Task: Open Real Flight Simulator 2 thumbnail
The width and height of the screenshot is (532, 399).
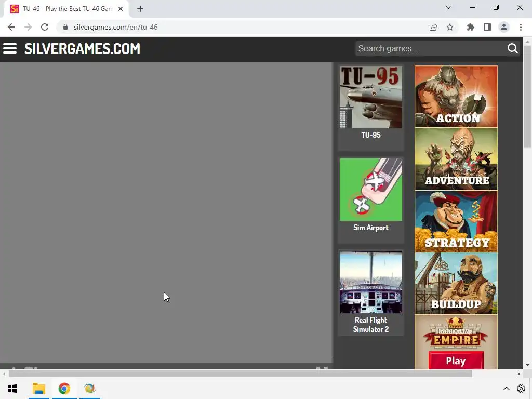Action: [x=371, y=282]
